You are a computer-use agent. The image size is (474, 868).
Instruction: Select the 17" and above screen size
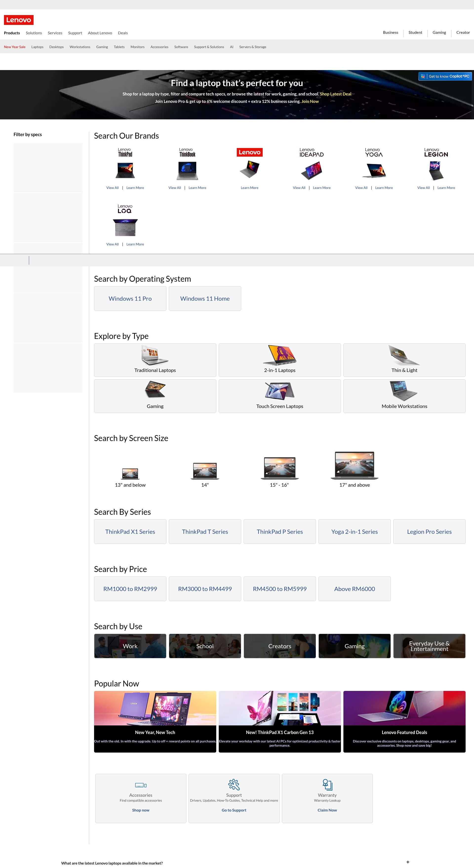(x=355, y=469)
